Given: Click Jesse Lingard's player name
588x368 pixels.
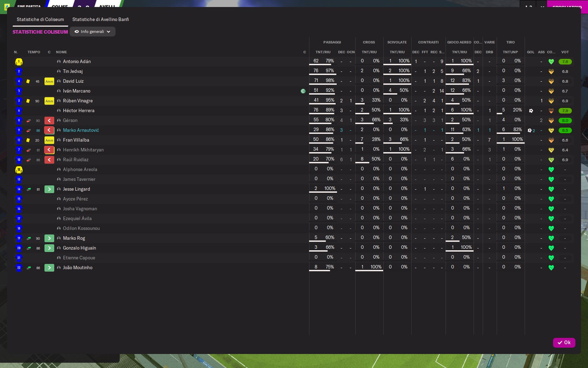Looking at the screenshot, I should [76, 189].
